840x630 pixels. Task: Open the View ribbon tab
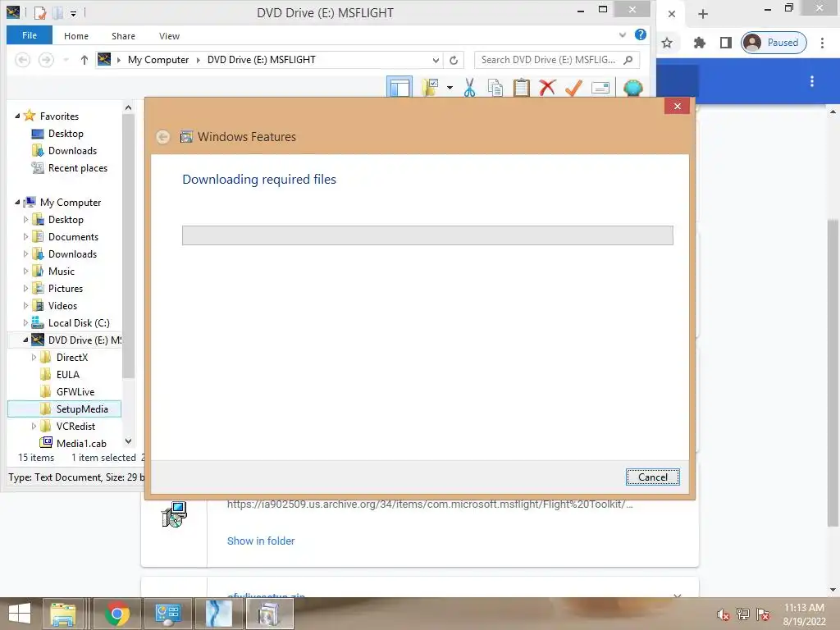point(169,36)
